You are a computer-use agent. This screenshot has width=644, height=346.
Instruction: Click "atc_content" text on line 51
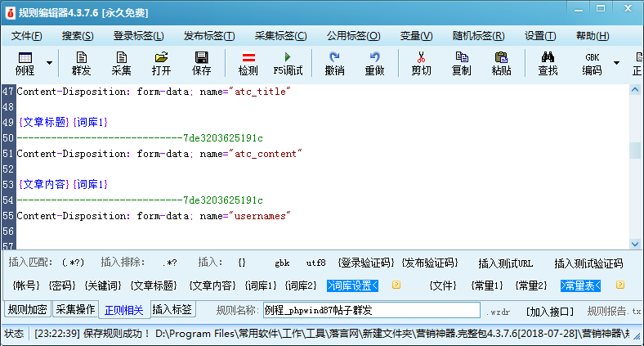coord(266,154)
